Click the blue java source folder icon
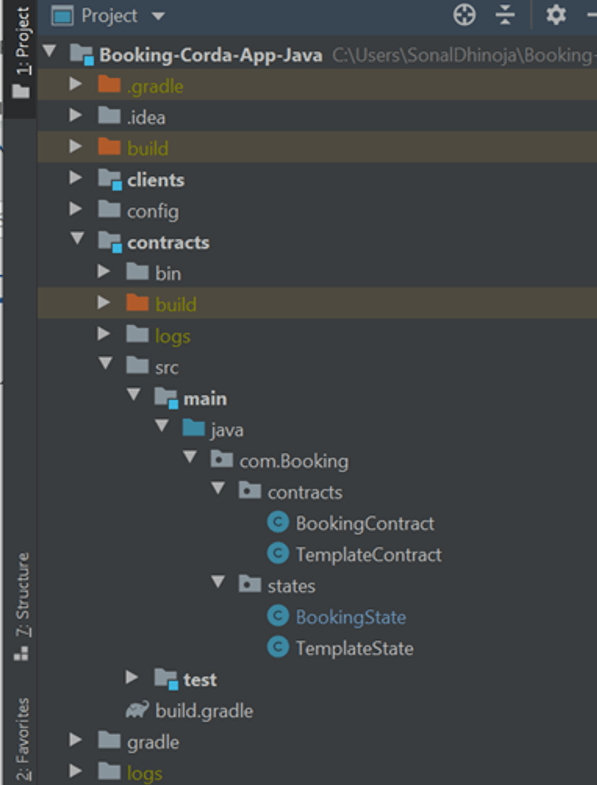The height and width of the screenshot is (785, 597). [x=193, y=429]
